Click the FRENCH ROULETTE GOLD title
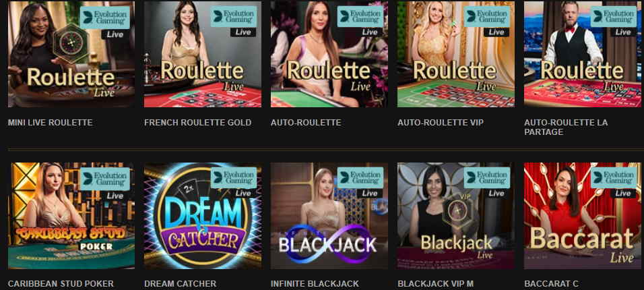 [198, 123]
